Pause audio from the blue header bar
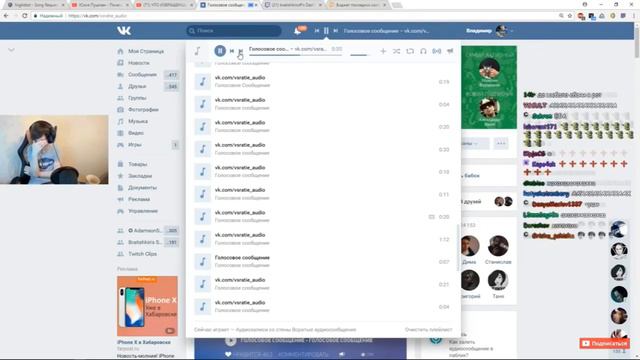Image resolution: width=640 pixels, height=360 pixels. point(326,31)
